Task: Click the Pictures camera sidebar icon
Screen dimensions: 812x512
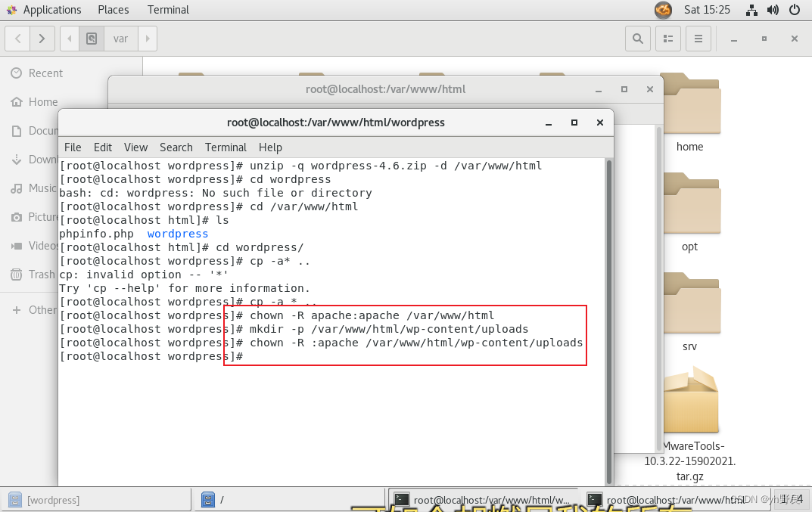Action: (x=17, y=217)
